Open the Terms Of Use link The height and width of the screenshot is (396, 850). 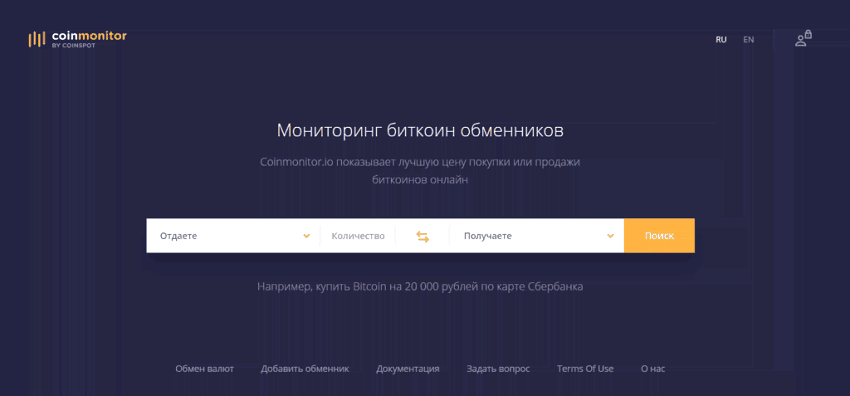click(585, 369)
